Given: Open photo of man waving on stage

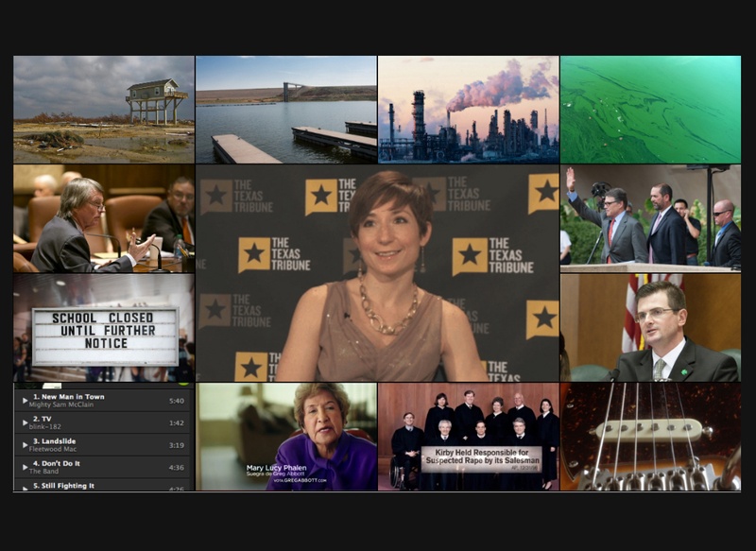Looking at the screenshot, I should 650,218.
